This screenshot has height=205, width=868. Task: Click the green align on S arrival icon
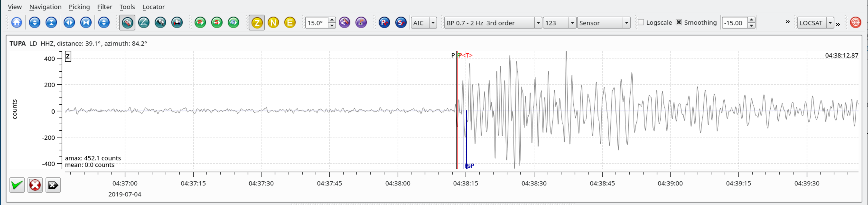tap(217, 23)
